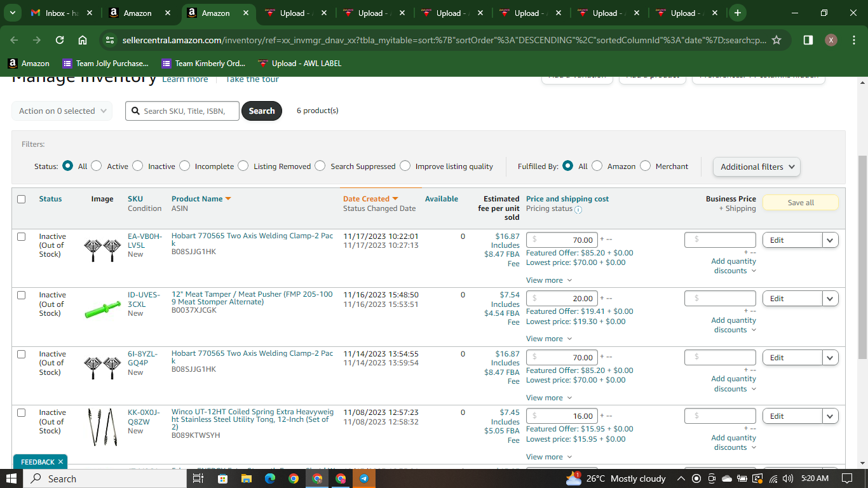Select Status filter All radio
Image resolution: width=868 pixels, height=488 pixels.
[x=68, y=166]
